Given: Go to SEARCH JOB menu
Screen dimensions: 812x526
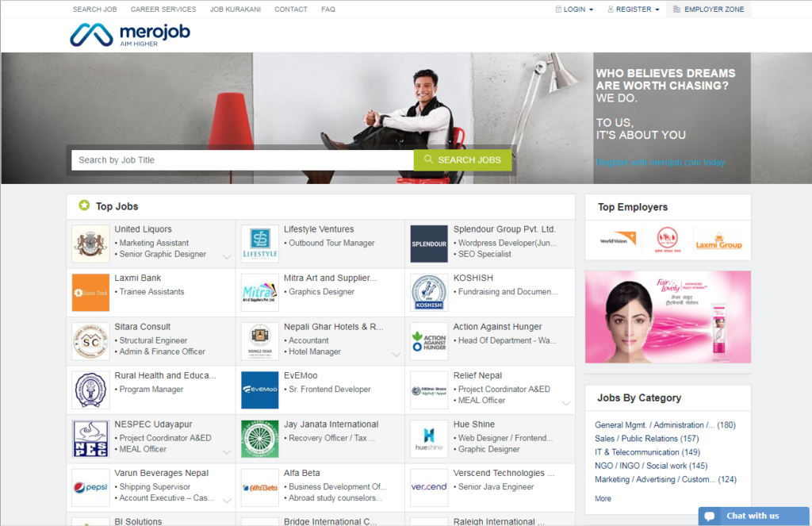Looking at the screenshot, I should coord(95,10).
